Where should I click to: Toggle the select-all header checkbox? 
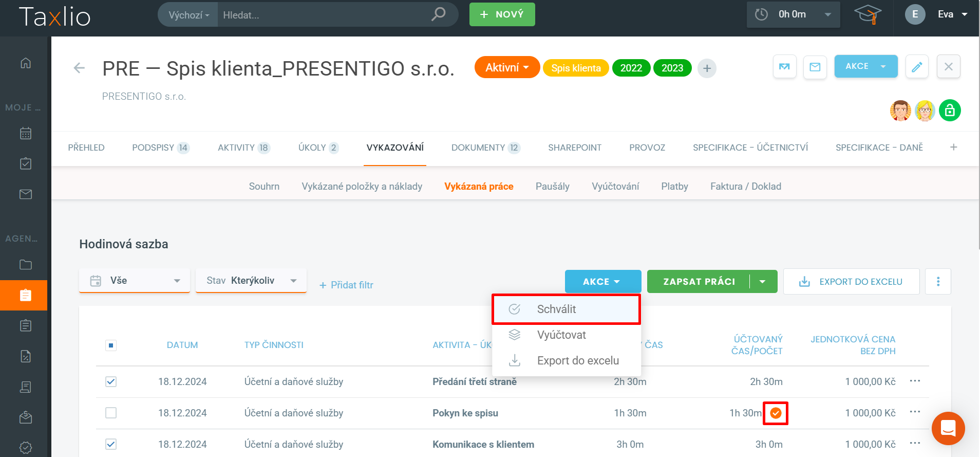point(111,345)
